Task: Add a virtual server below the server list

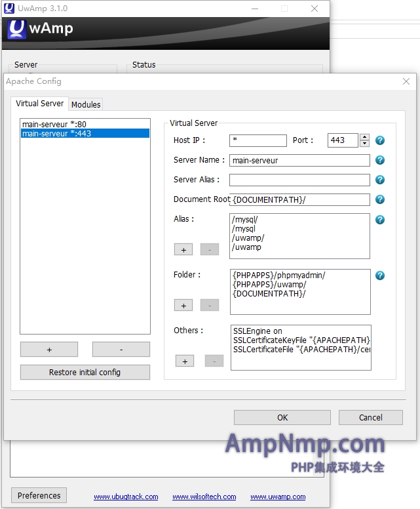Action: 49,350
